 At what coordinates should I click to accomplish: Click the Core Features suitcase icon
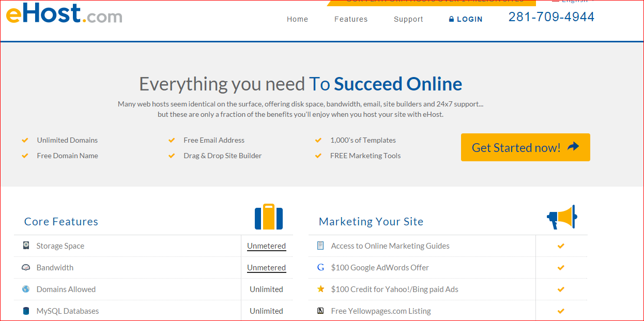click(269, 217)
